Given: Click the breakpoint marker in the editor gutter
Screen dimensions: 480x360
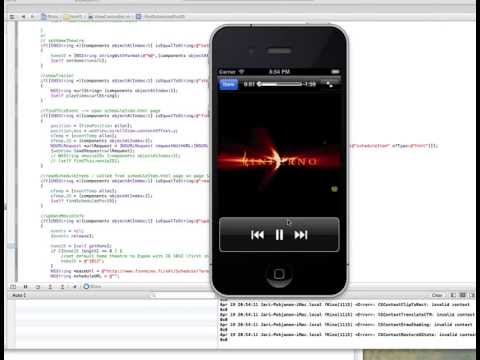Looking at the screenshot, I should coord(11,246).
